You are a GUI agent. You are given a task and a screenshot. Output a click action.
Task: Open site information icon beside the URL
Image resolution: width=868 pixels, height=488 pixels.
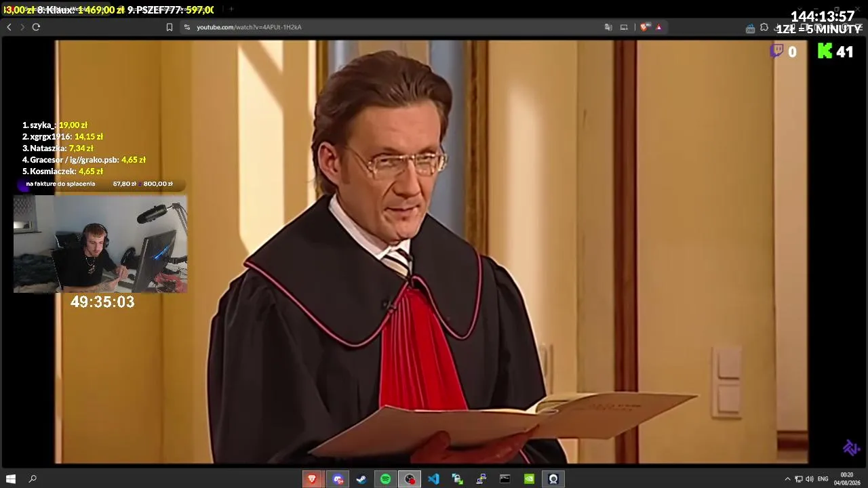[187, 27]
